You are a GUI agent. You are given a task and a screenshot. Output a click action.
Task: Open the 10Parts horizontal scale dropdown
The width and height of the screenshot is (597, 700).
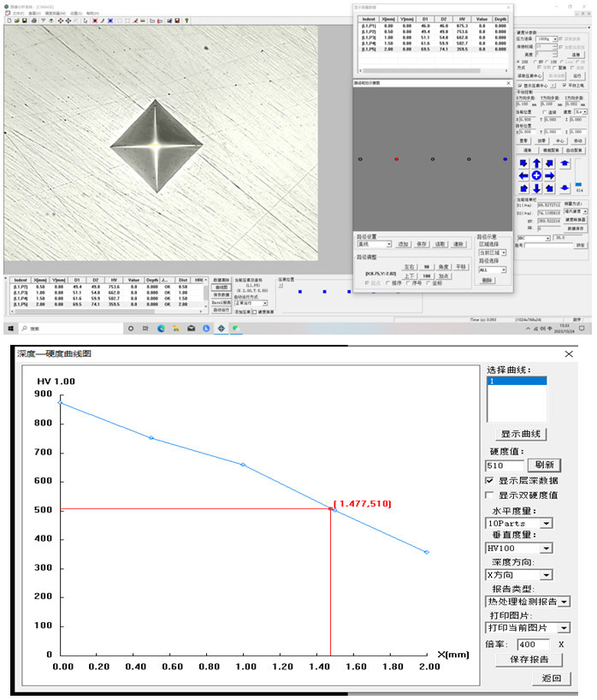click(546, 523)
